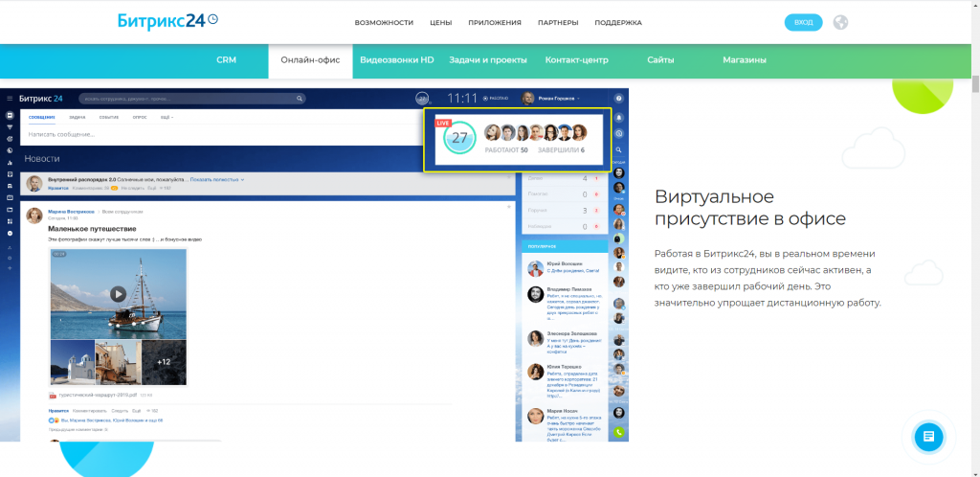Viewport: 980px width, 477px height.
Task: Click the star on the Маленькое путешествие post
Action: tap(509, 207)
